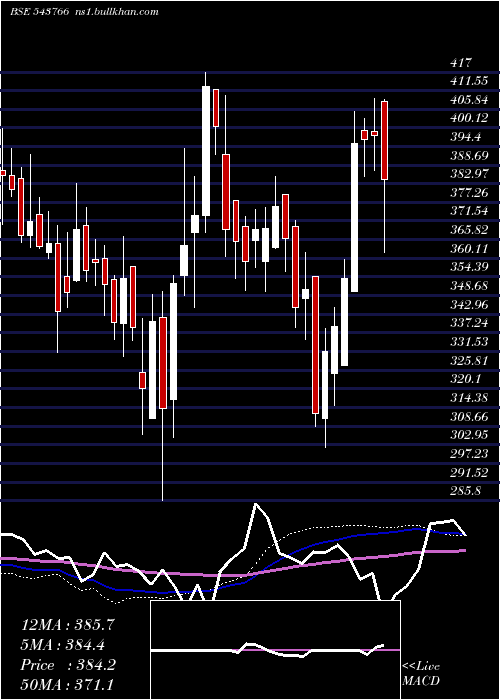Click the 365.82 price axis label
The width and height of the screenshot is (500, 700).
pyautogui.click(x=469, y=230)
